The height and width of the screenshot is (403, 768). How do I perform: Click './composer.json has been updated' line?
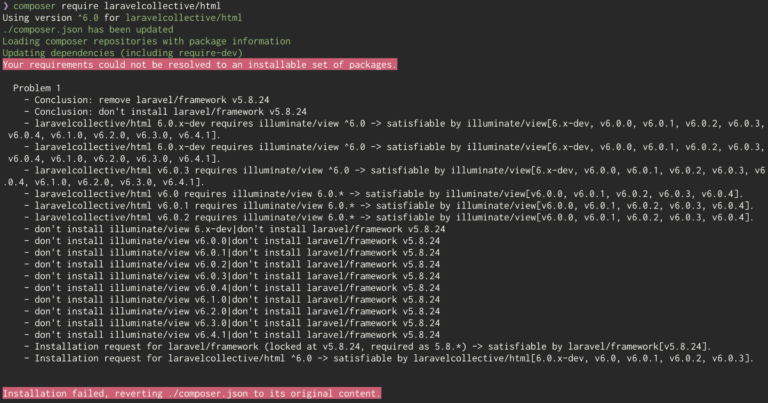pos(88,30)
